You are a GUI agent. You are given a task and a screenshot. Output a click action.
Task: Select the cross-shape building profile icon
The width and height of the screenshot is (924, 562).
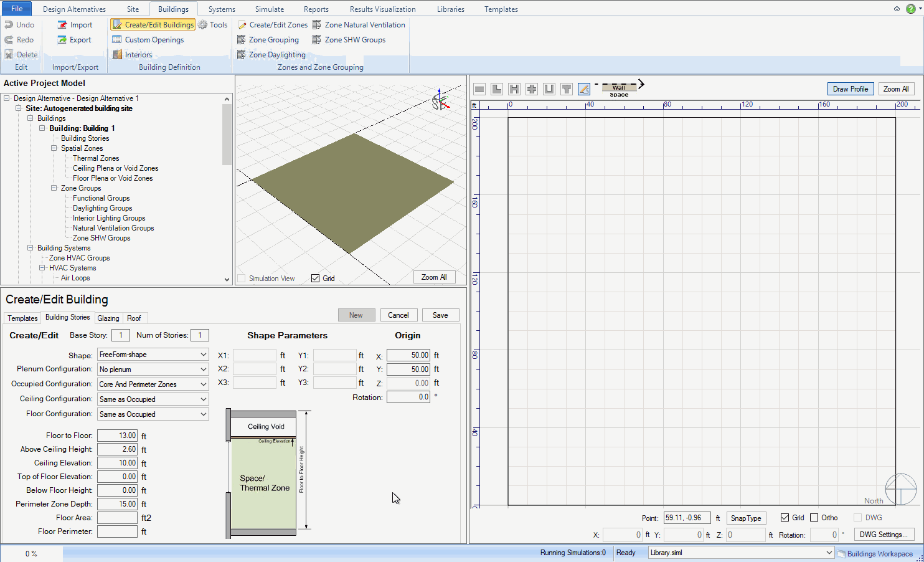click(x=532, y=89)
